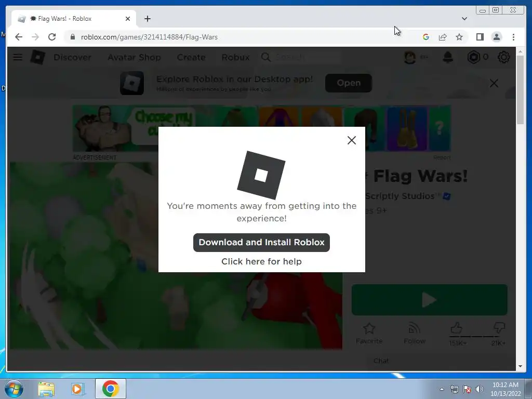Open the volume speaker tray icon
This screenshot has height=399, width=532.
[480, 389]
